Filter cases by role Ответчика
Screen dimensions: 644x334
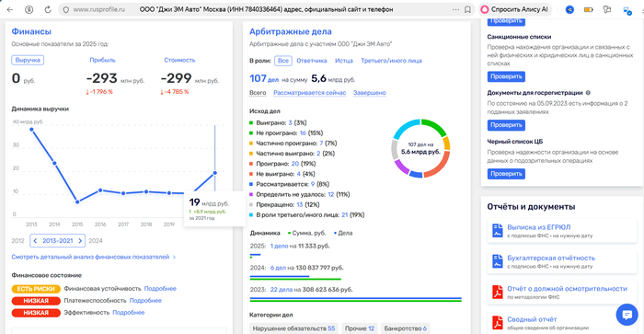tap(312, 61)
